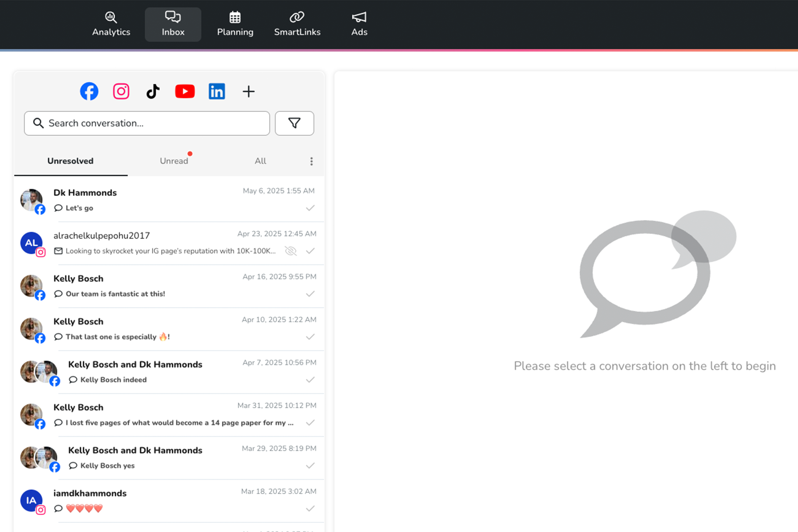The image size is (798, 532).
Task: Click envelope icon on alrachelkulpepohu2017 message
Action: click(58, 251)
